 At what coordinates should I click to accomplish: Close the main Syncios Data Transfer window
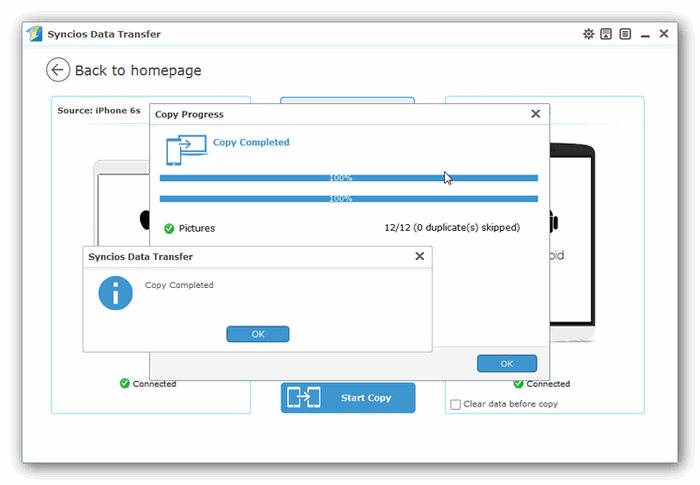[664, 33]
